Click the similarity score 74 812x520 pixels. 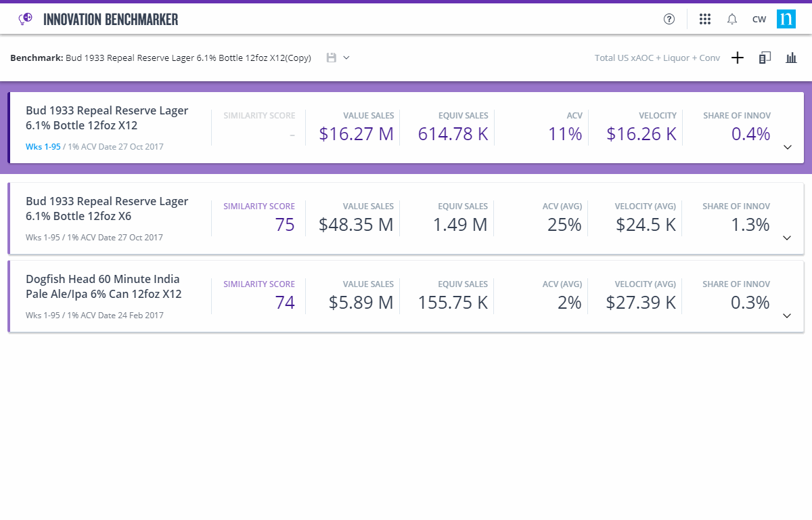285,303
